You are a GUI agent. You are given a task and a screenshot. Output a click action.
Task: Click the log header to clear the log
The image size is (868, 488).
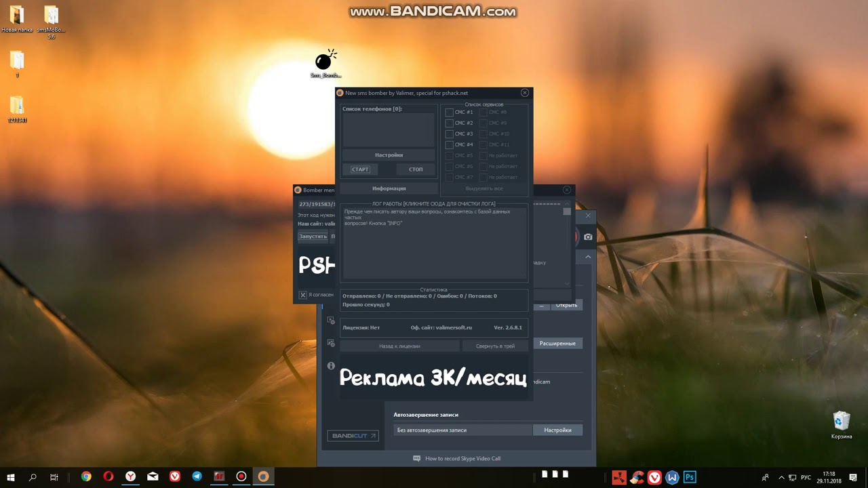point(433,203)
